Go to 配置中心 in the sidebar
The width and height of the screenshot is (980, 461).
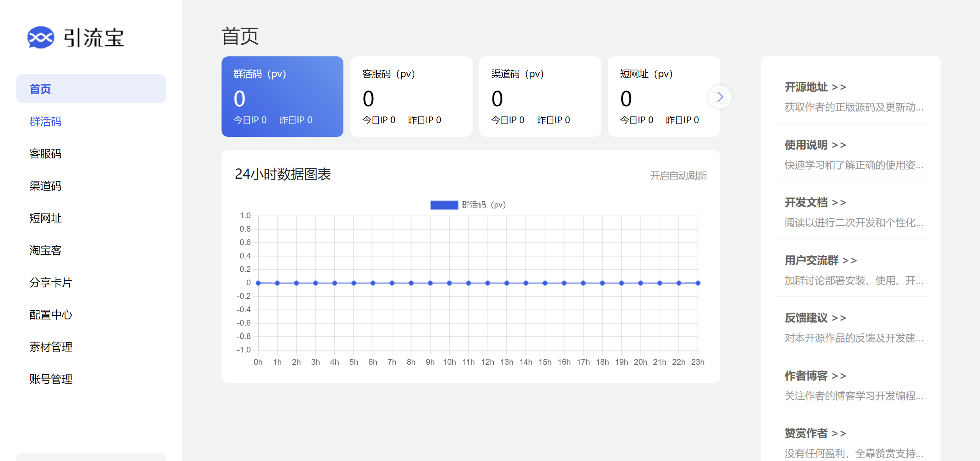point(51,315)
